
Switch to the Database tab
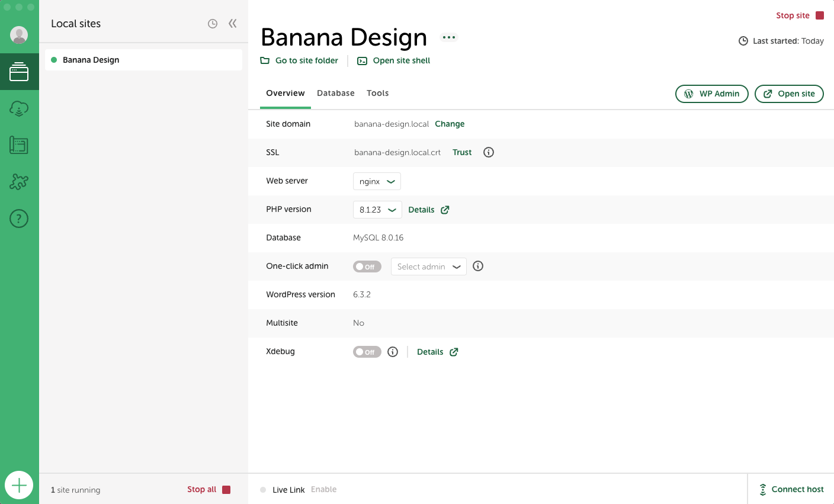click(336, 93)
